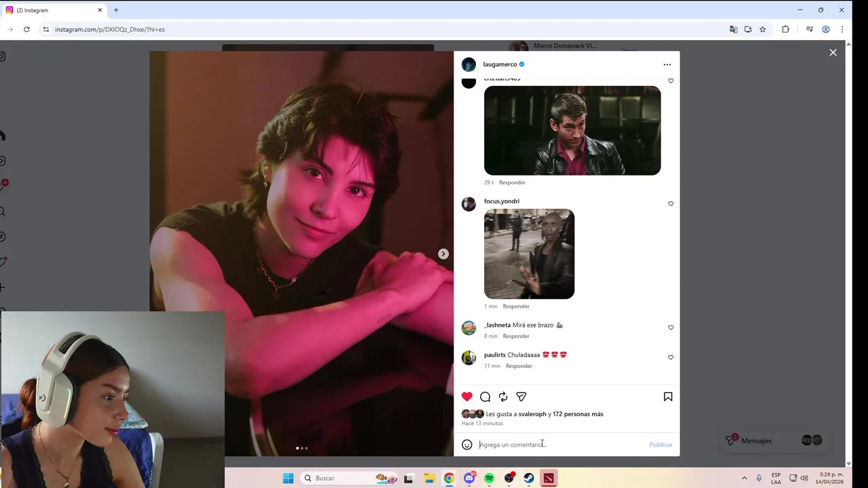
Task: Like focus.yondri's GIF comment
Action: point(671,203)
